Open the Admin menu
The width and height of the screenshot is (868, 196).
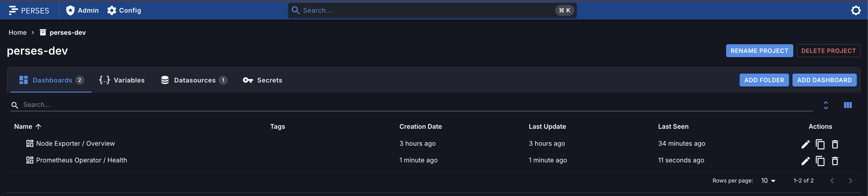[x=82, y=10]
